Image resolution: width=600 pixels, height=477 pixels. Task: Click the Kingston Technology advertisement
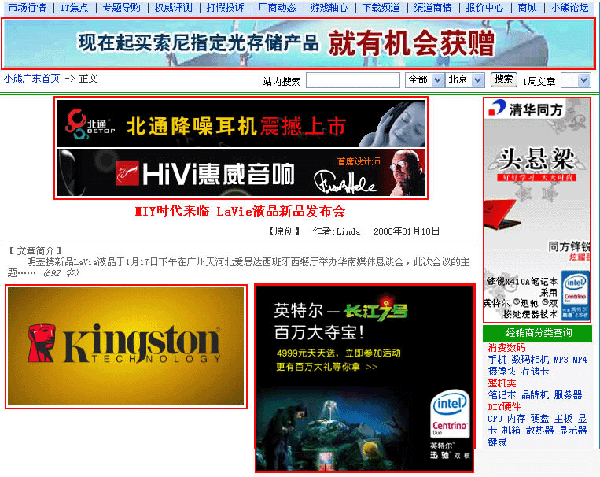pyautogui.click(x=126, y=346)
